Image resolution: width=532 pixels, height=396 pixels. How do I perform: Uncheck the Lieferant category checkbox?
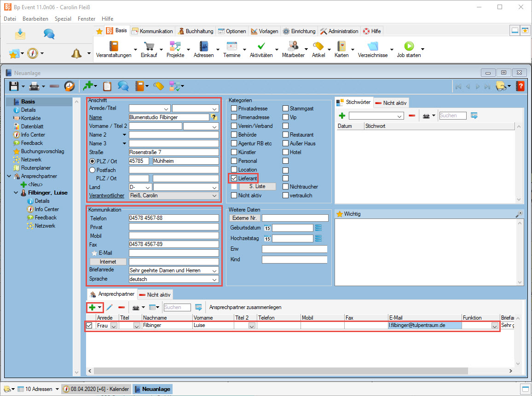coord(234,178)
